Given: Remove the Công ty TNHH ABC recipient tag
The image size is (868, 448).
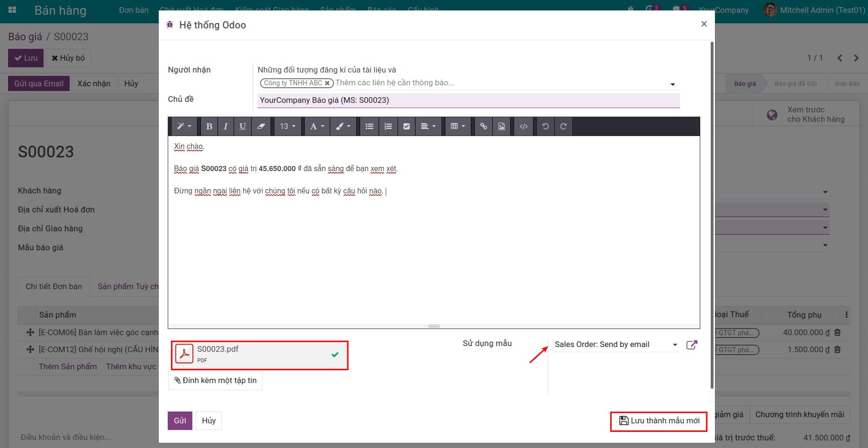Looking at the screenshot, I should point(327,83).
